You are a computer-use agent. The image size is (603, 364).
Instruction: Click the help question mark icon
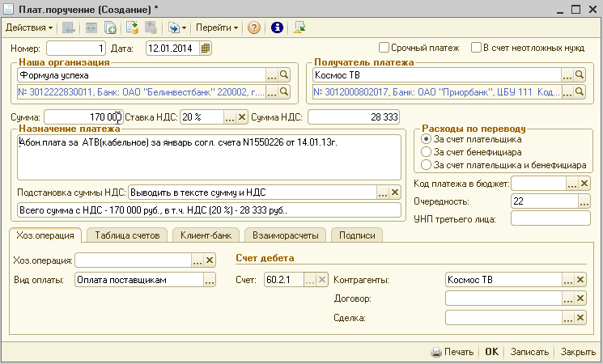254,28
